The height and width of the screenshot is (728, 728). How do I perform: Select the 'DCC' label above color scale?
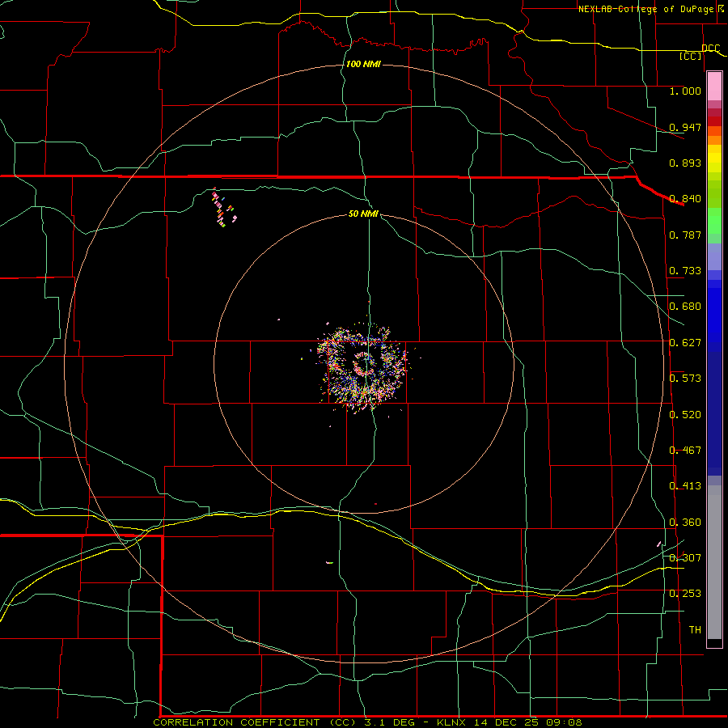click(710, 49)
